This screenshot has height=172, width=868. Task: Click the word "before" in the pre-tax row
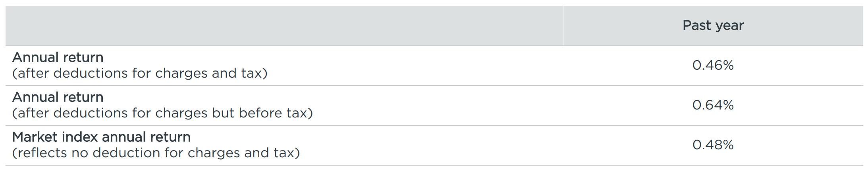click(x=260, y=113)
